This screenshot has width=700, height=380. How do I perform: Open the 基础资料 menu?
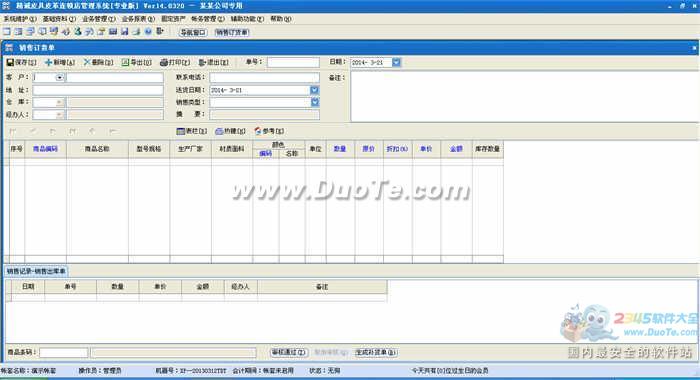(x=59, y=19)
